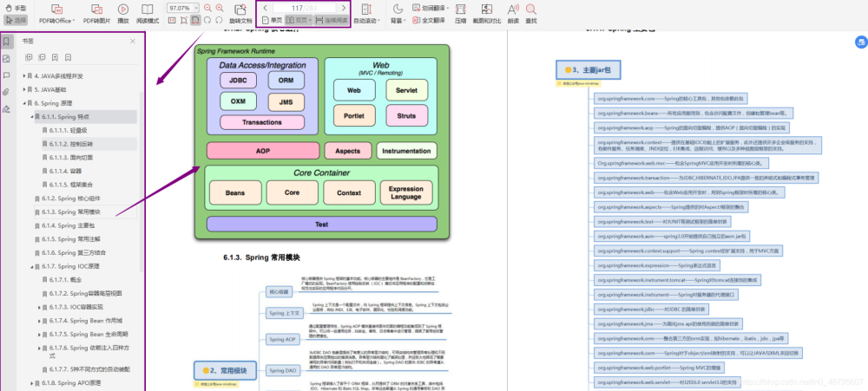
Task: Open the 自动滚动 auto scroll menu
Action: coord(366,15)
